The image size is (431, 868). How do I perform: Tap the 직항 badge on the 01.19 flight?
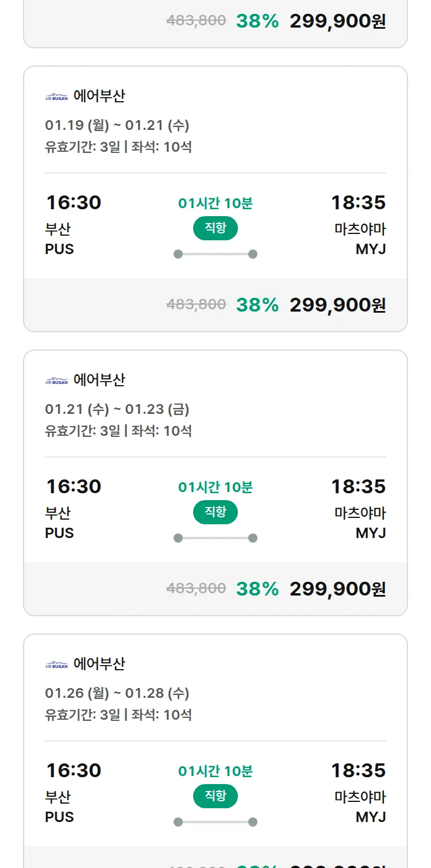pyautogui.click(x=215, y=228)
